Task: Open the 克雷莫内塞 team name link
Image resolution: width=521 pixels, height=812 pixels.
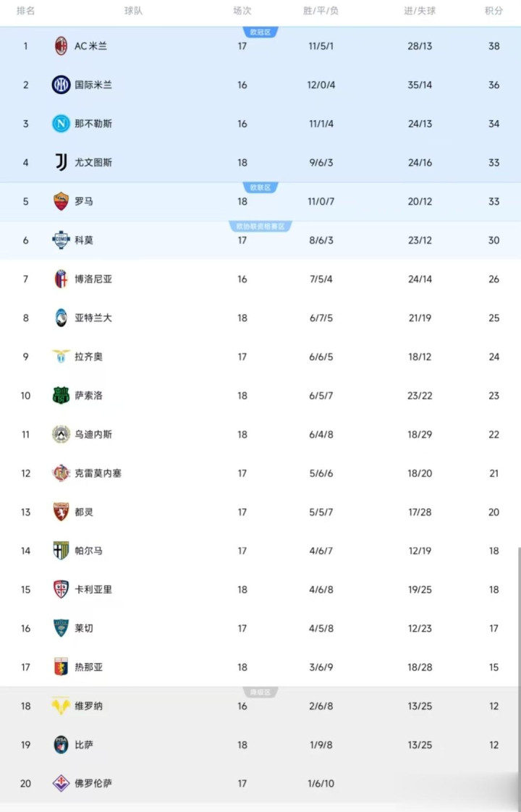Action: tap(98, 473)
